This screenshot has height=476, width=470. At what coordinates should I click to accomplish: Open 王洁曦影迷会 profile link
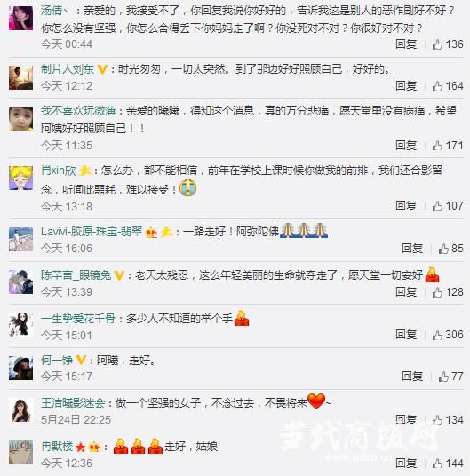coord(73,403)
